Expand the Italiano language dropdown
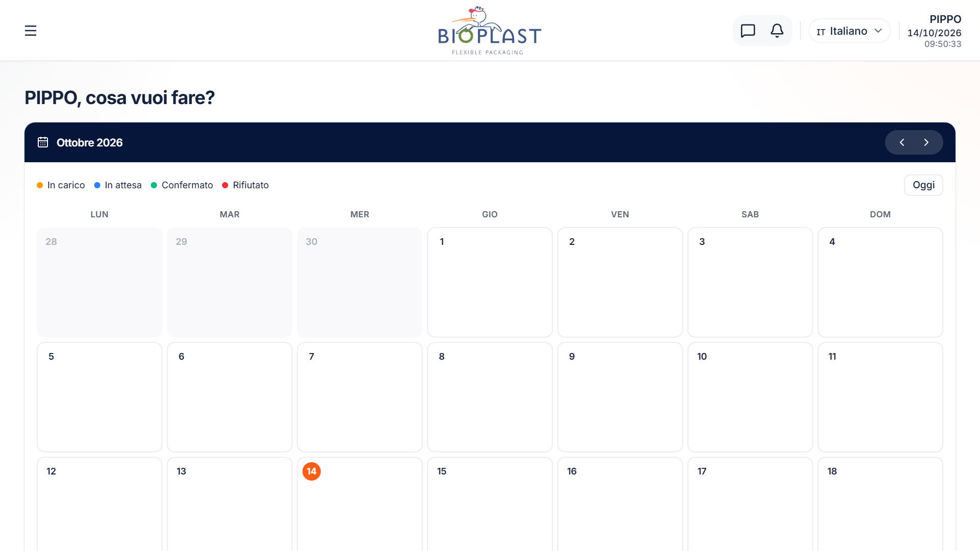Image resolution: width=980 pixels, height=551 pixels. (849, 31)
